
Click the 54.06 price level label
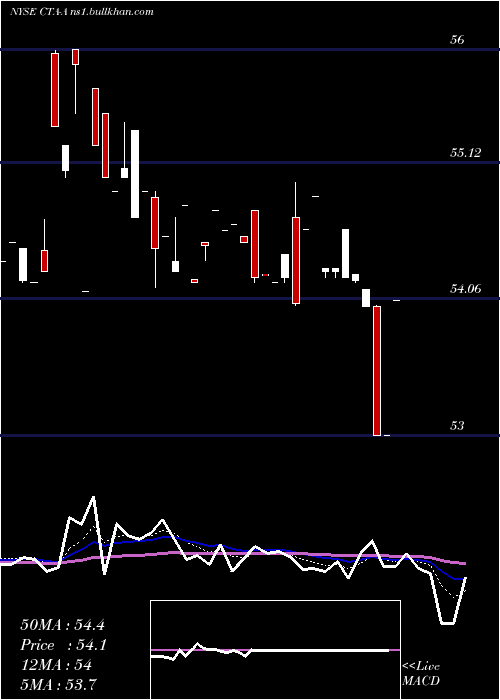(x=466, y=289)
